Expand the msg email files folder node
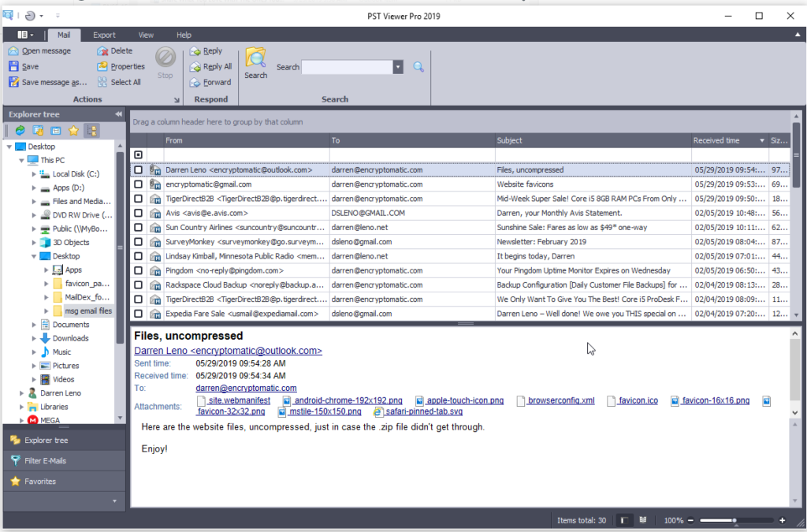Image resolution: width=807 pixels, height=532 pixels. click(46, 311)
